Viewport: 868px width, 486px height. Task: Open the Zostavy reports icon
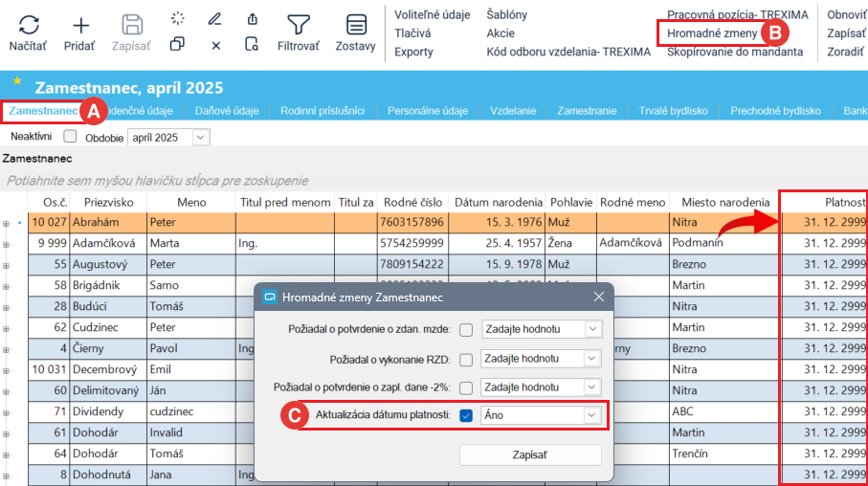point(356,26)
